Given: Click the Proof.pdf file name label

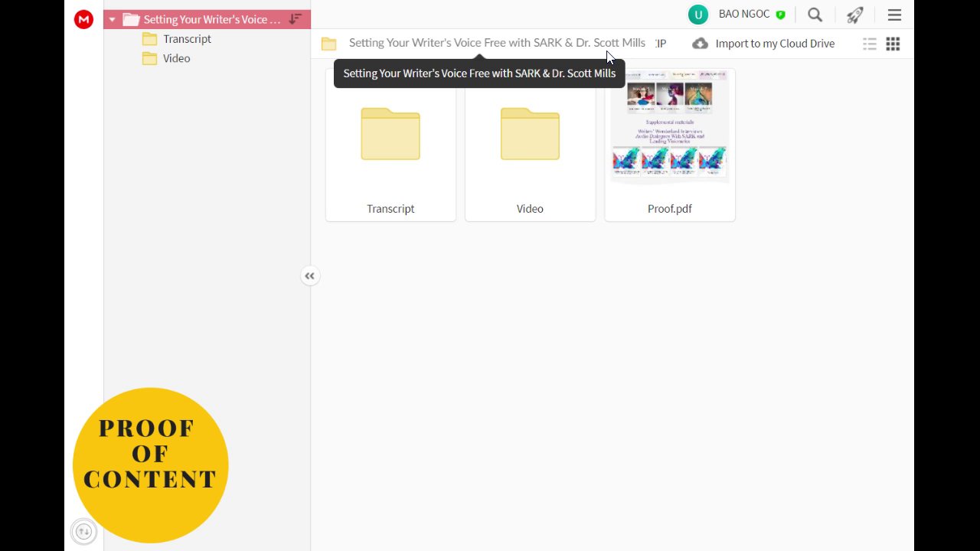Looking at the screenshot, I should [670, 209].
